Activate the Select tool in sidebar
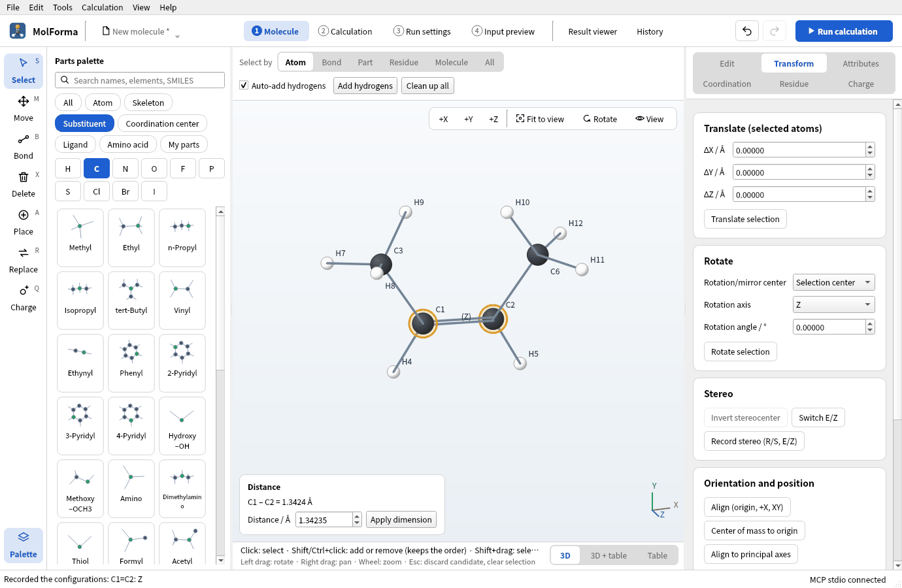The image size is (902, 588). 24,71
